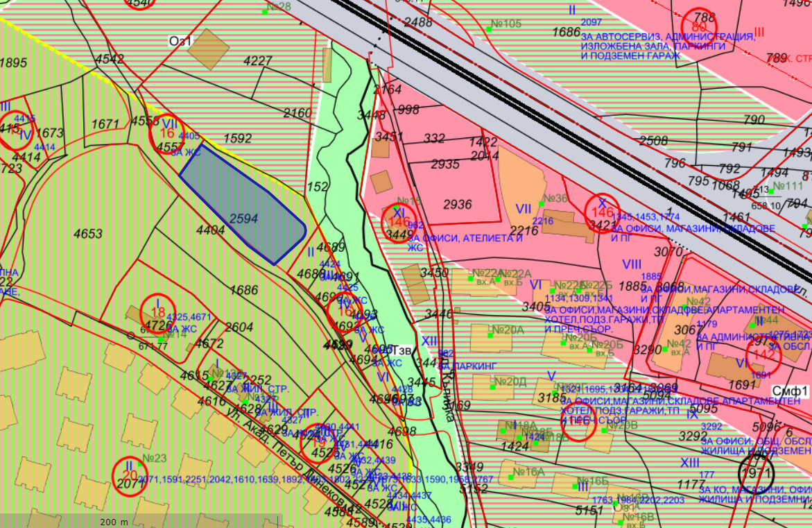Select the blue highlighted parcel 2594
This screenshot has width=812, height=528.
(x=243, y=208)
